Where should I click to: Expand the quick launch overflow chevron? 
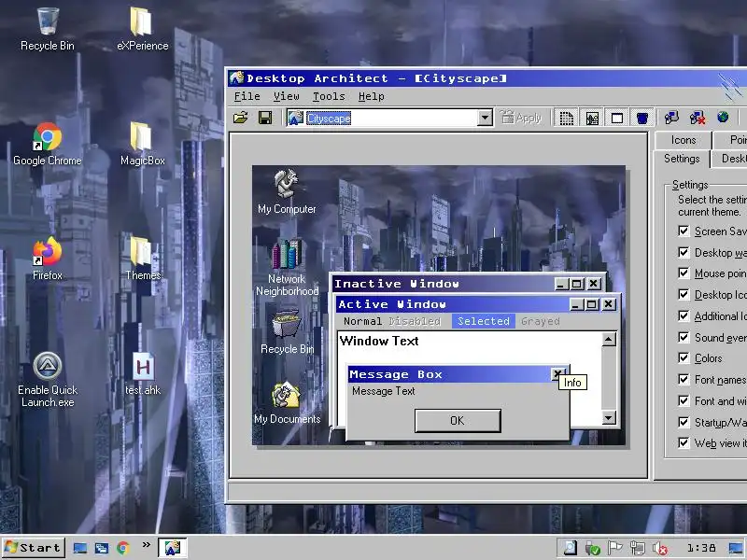click(147, 544)
